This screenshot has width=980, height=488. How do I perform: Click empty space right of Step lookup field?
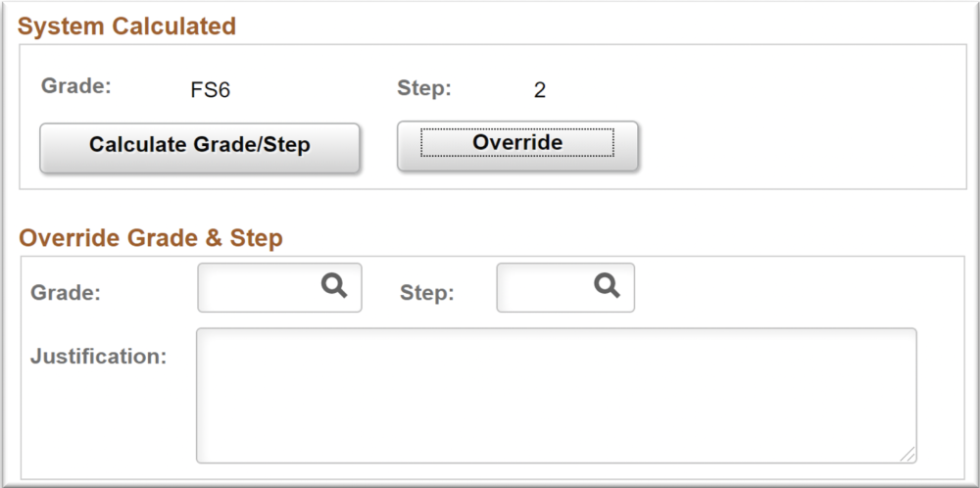tap(784, 289)
